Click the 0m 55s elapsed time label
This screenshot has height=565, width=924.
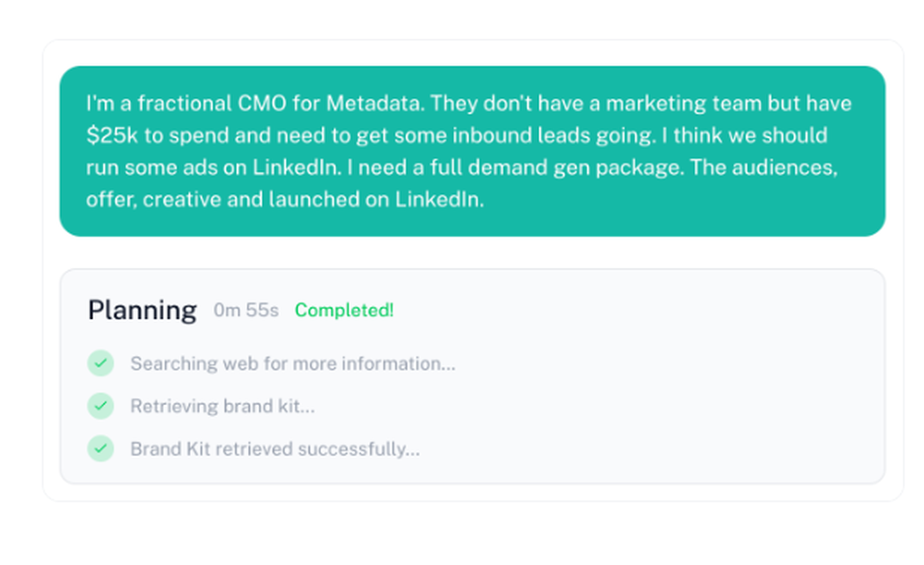click(246, 311)
